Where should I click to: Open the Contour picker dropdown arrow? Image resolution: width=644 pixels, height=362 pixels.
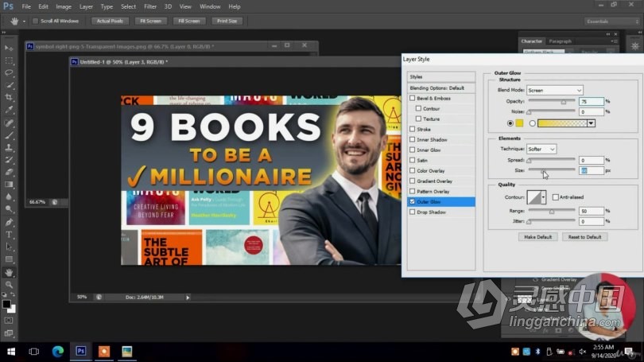(543, 197)
